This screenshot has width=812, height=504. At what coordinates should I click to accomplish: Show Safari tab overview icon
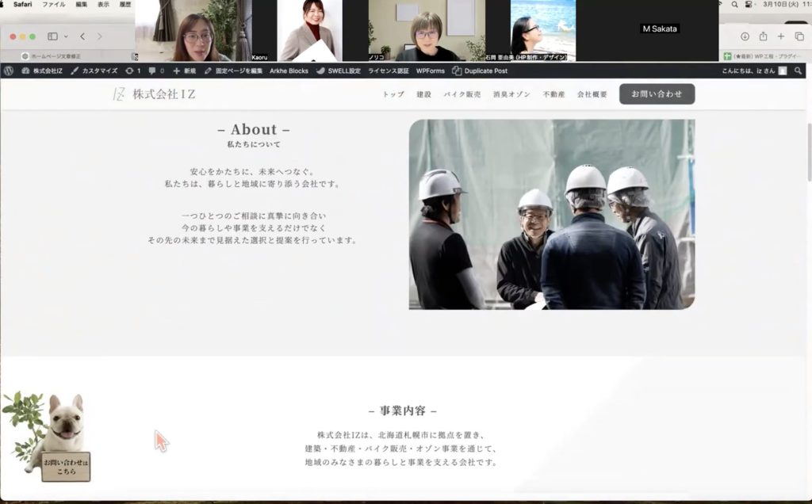click(x=799, y=36)
